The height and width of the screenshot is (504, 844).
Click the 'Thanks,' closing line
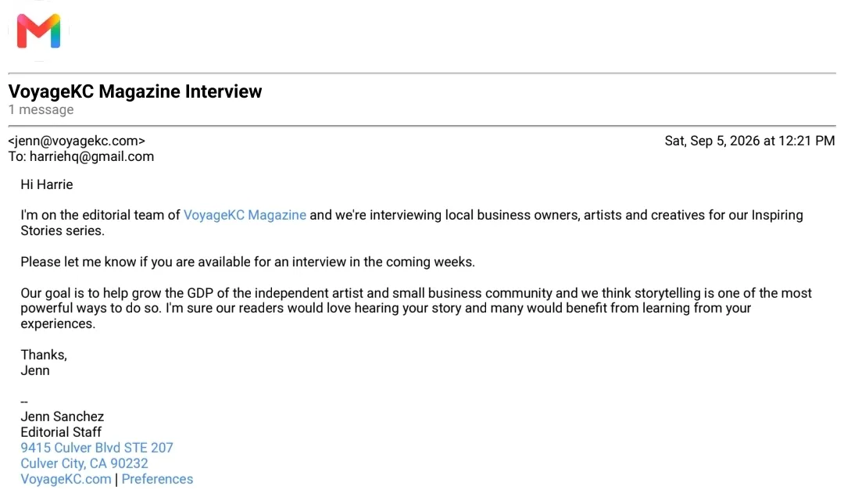pos(44,355)
